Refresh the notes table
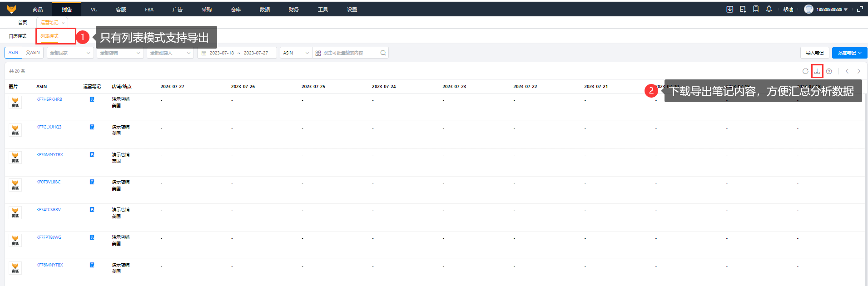Viewport: 868px width, 286px height. pyautogui.click(x=805, y=71)
